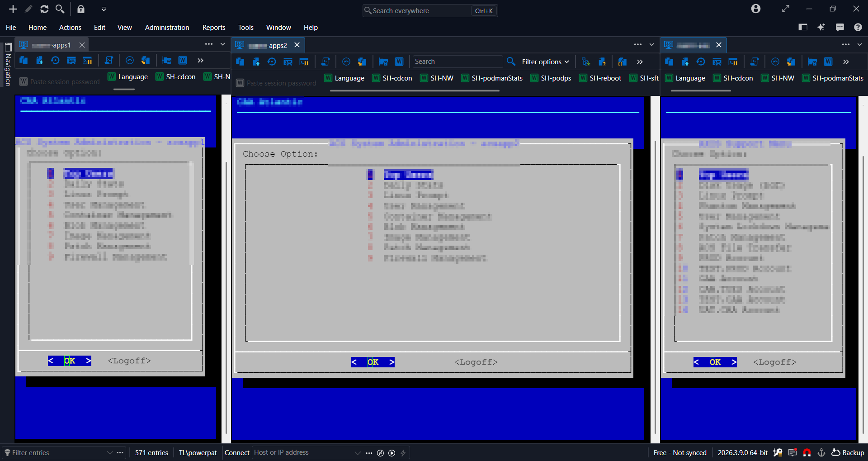Click the Host or IP address field
868x461 pixels.
point(303,453)
